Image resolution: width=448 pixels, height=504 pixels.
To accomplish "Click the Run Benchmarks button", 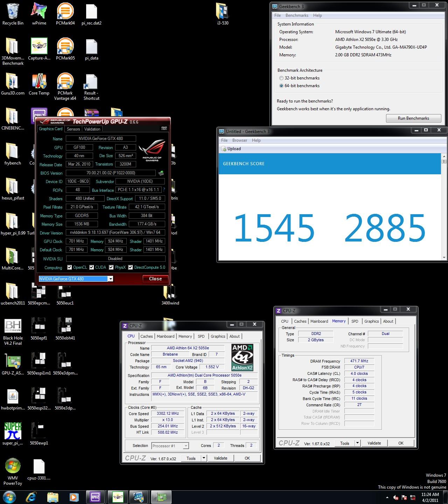I will coord(413,118).
